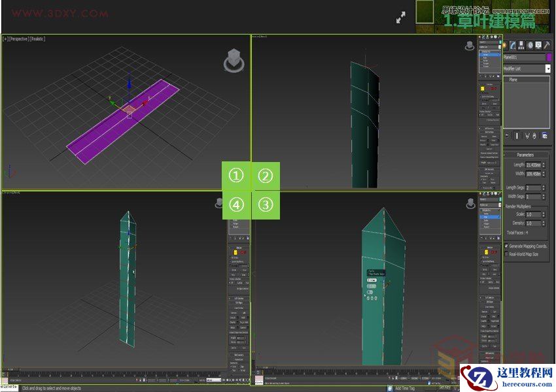Click the Motion panel icon
Viewport: 556px width, 392px height.
[529, 44]
